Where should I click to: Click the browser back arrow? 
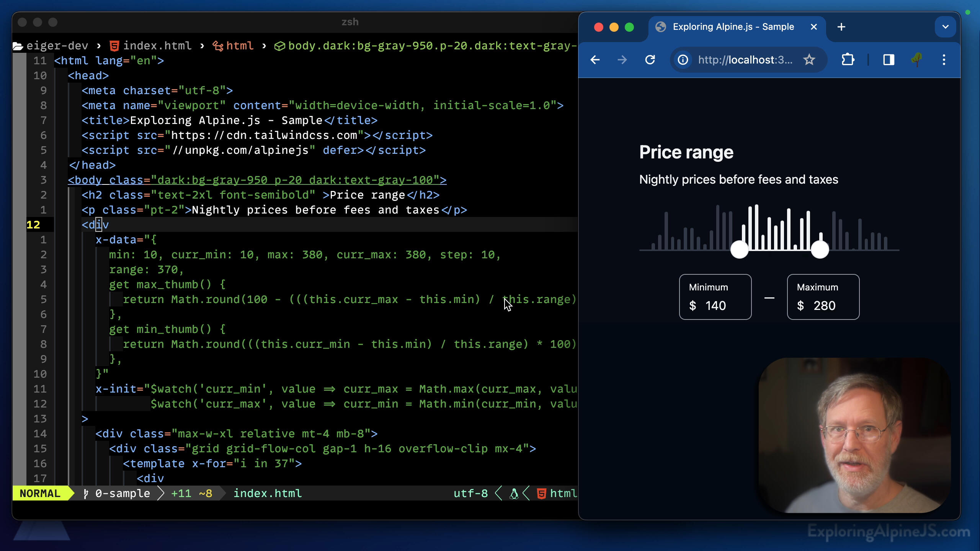595,60
